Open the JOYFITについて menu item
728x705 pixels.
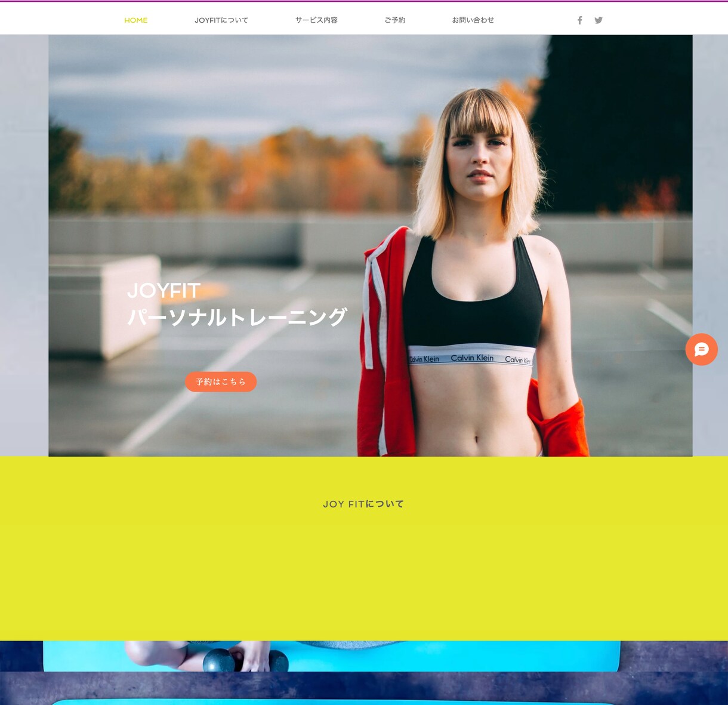coord(221,20)
